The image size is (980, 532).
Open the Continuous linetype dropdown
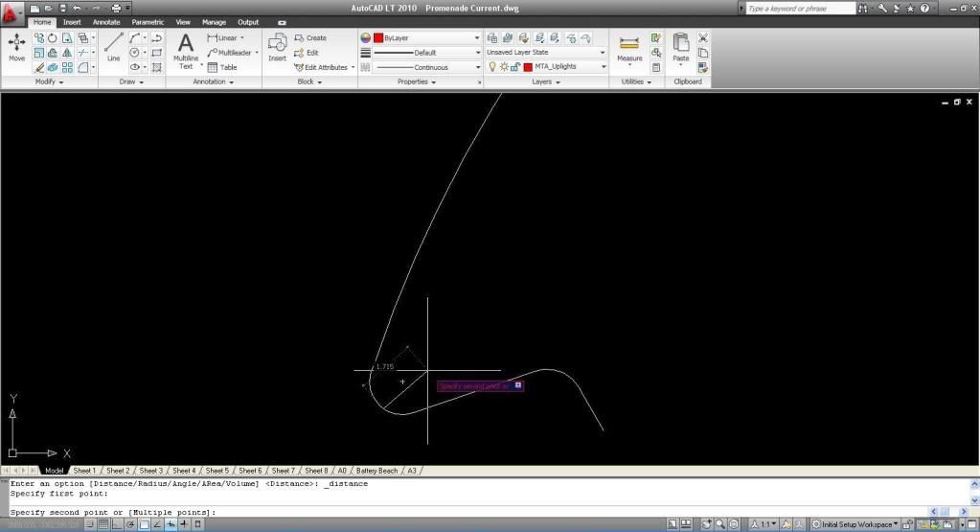[x=426, y=67]
